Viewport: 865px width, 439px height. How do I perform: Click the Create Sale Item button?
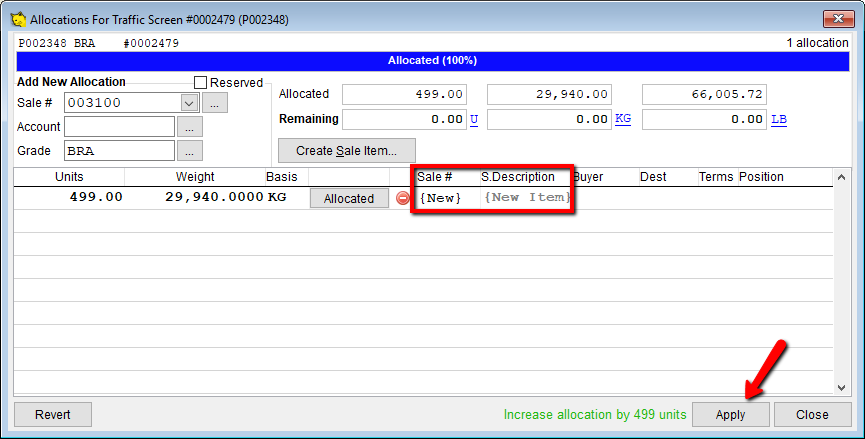click(x=346, y=151)
